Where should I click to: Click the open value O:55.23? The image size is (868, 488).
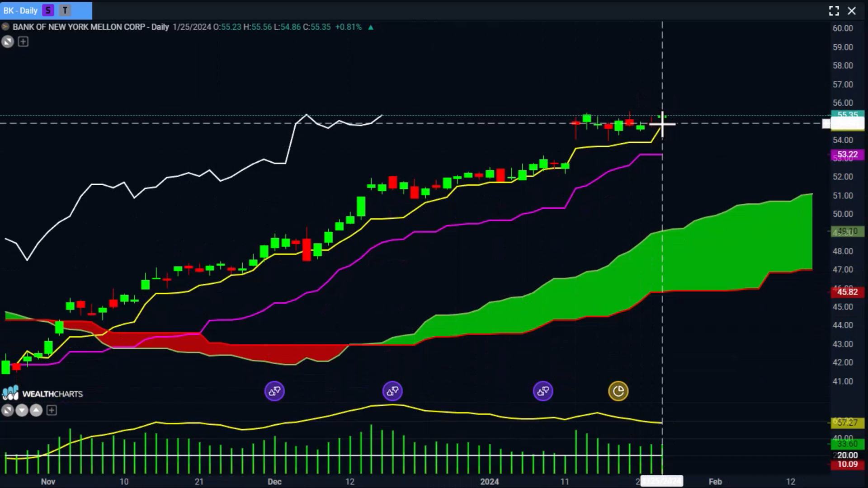[227, 27]
